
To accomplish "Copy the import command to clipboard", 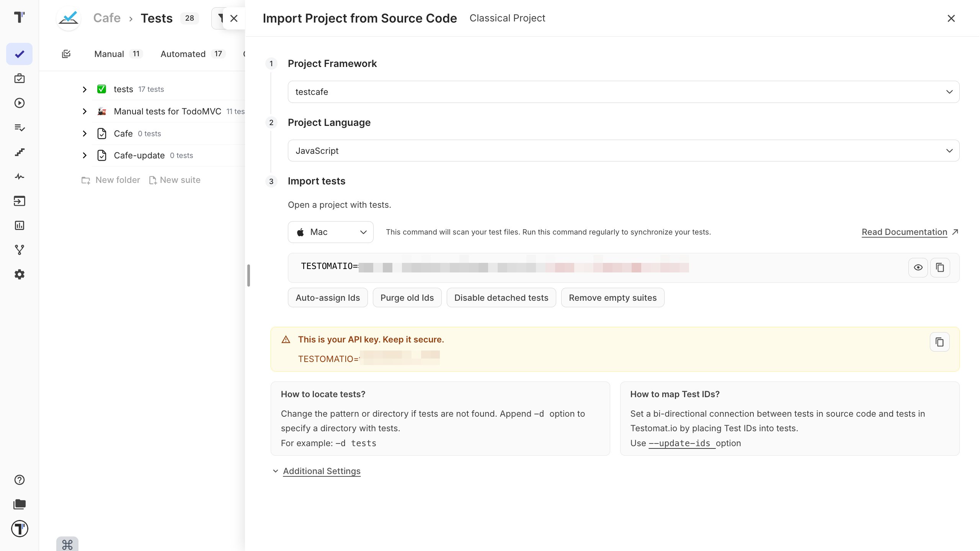I will 940,267.
